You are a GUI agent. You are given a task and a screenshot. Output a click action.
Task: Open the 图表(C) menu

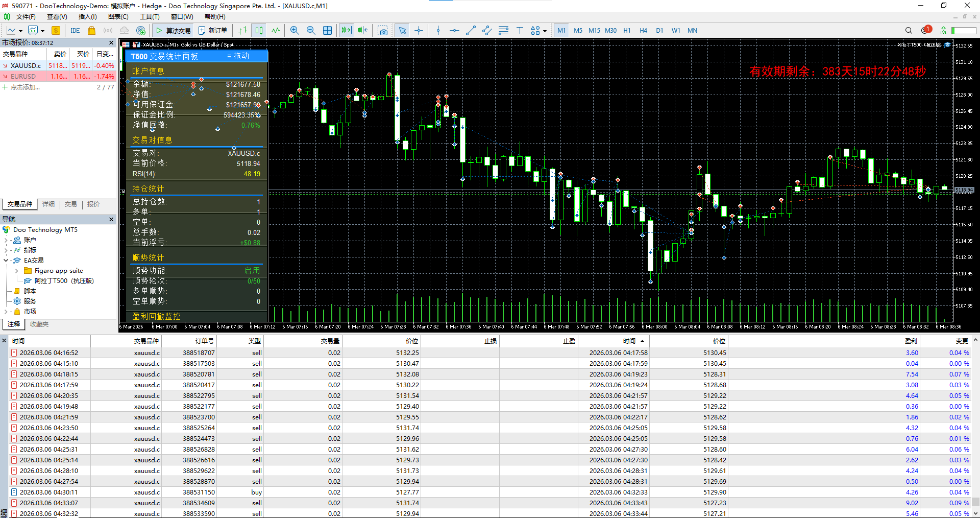pyautogui.click(x=118, y=17)
